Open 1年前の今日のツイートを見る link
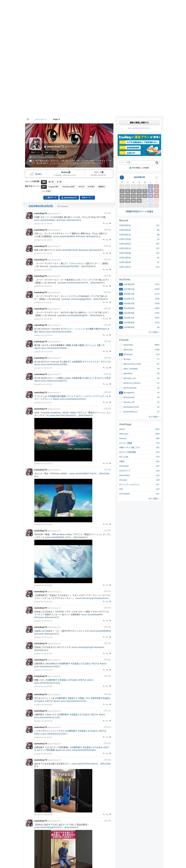 click(139, 212)
